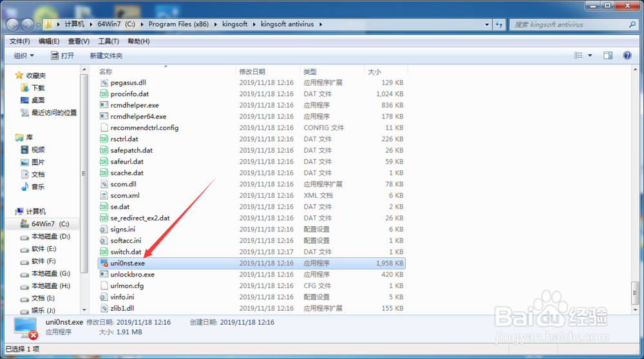Select the scom.xml file icon
Image resolution: width=644 pixels, height=359 pixels.
pyautogui.click(x=104, y=195)
